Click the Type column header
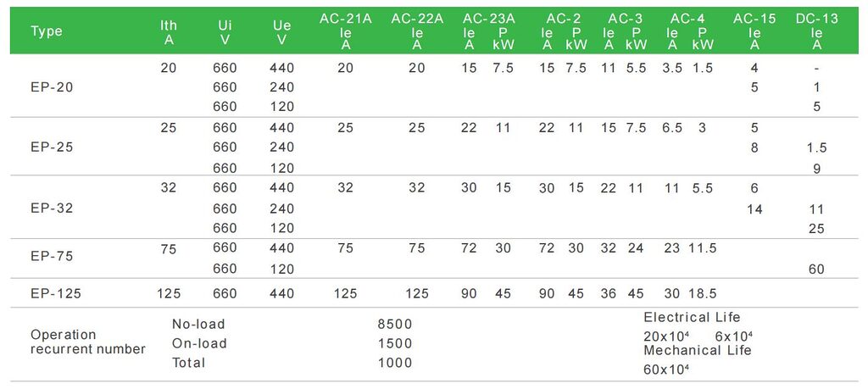The image size is (868, 389). tap(47, 31)
